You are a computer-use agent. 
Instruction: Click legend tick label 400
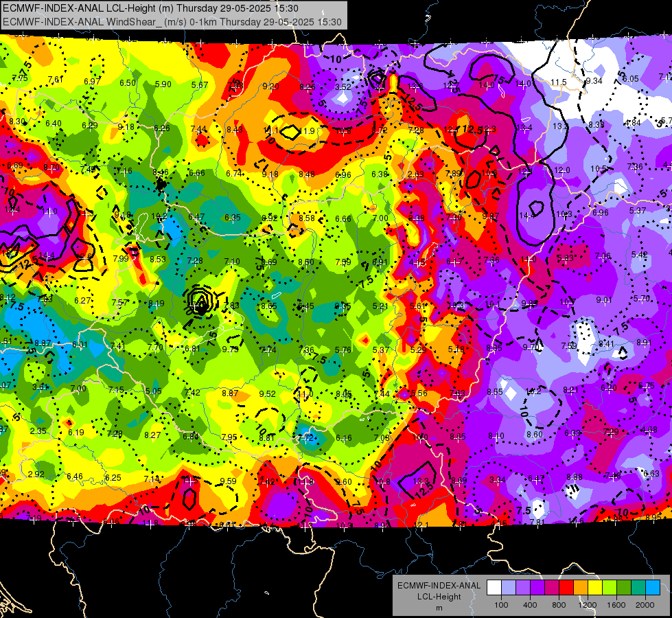pos(530,605)
